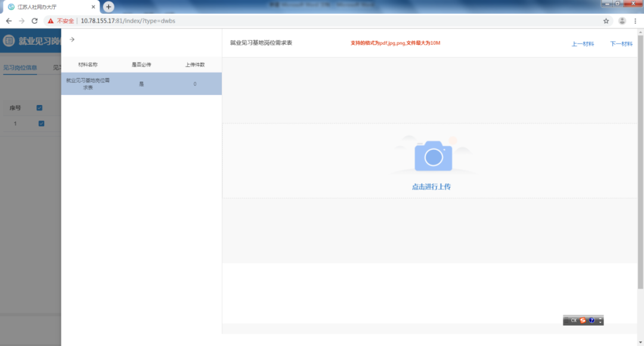The width and height of the screenshot is (644, 346).
Task: Go to next material 下一材料
Action: pyautogui.click(x=621, y=44)
